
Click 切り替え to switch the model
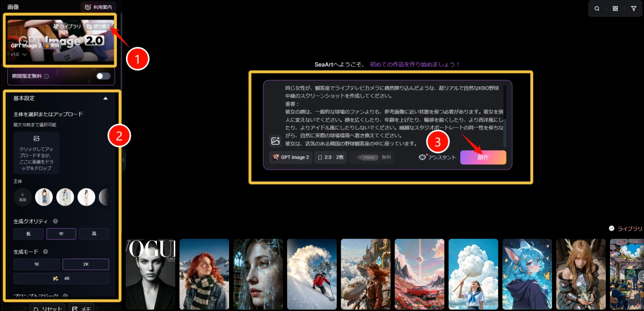(x=98, y=27)
